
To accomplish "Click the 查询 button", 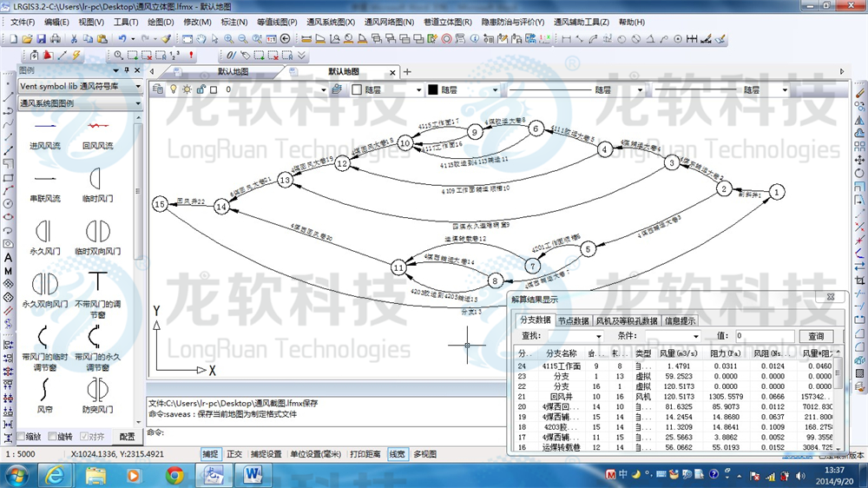I will (x=816, y=336).
